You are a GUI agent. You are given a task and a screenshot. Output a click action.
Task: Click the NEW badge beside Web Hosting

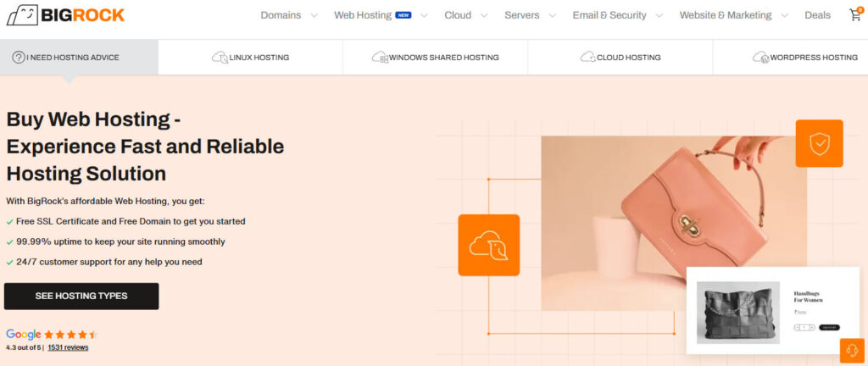403,15
